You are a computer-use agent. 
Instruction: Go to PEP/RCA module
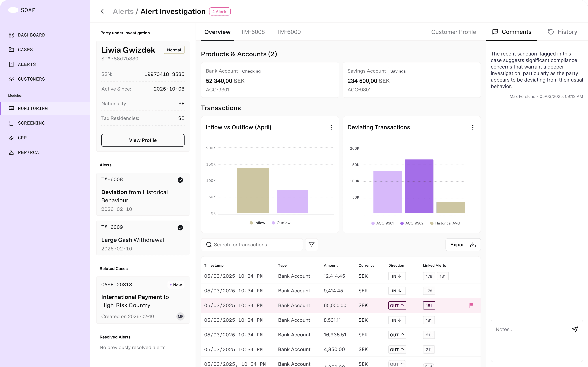tap(28, 152)
